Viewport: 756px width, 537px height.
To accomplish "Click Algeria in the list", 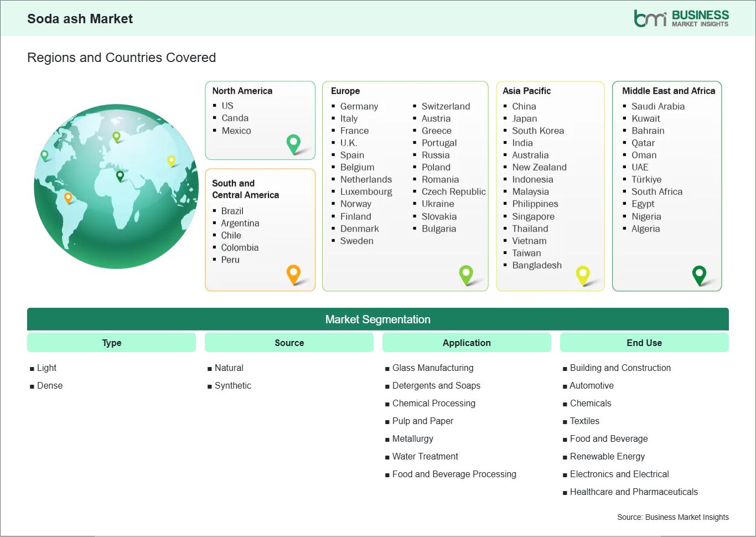I will 645,229.
